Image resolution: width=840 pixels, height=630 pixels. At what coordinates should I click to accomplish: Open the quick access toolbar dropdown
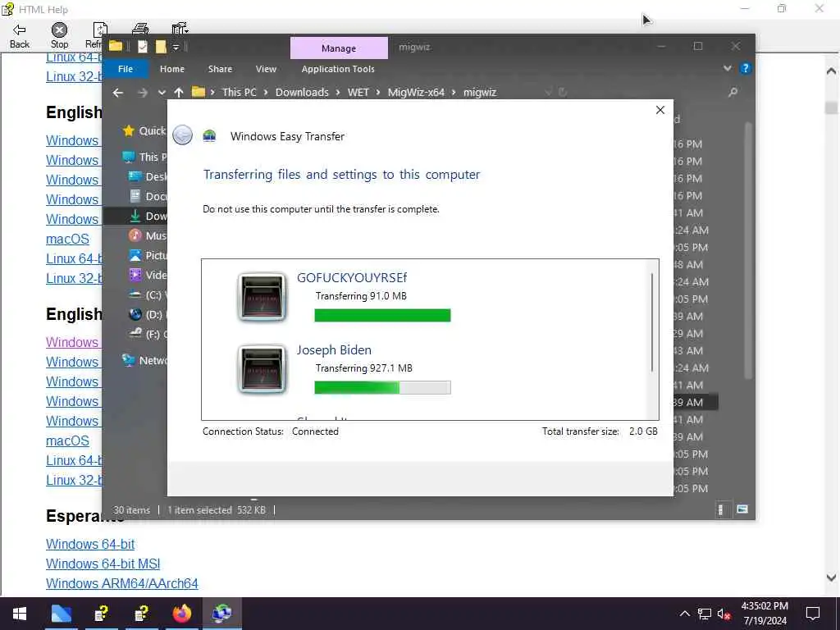[x=176, y=48]
